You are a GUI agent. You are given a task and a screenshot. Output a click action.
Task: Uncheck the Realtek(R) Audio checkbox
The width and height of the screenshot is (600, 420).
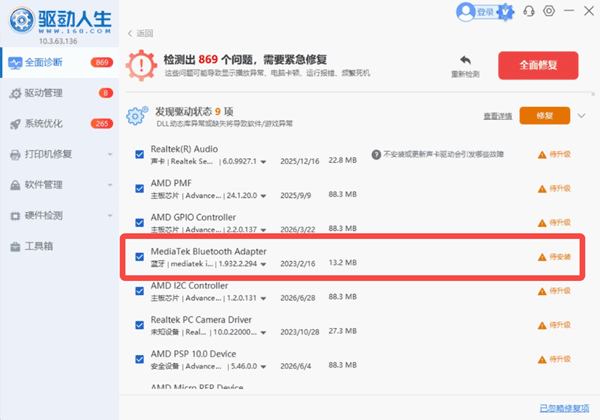(x=140, y=155)
